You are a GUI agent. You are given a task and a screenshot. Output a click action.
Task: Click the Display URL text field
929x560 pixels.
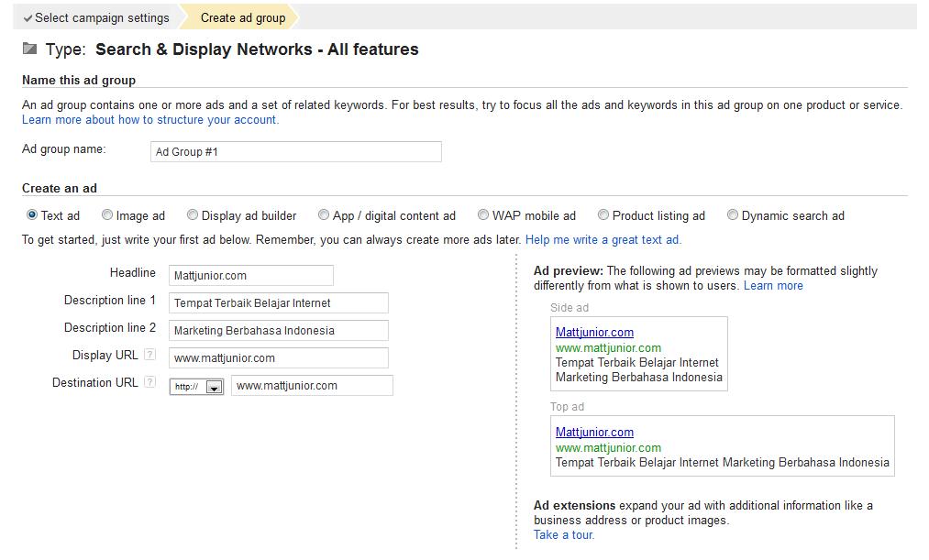point(279,357)
